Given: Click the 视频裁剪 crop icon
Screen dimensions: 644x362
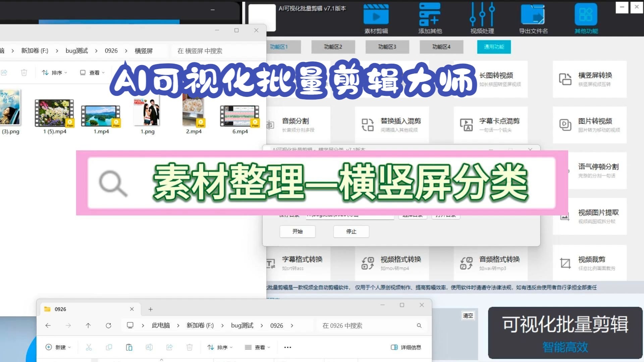Looking at the screenshot, I should click(565, 263).
